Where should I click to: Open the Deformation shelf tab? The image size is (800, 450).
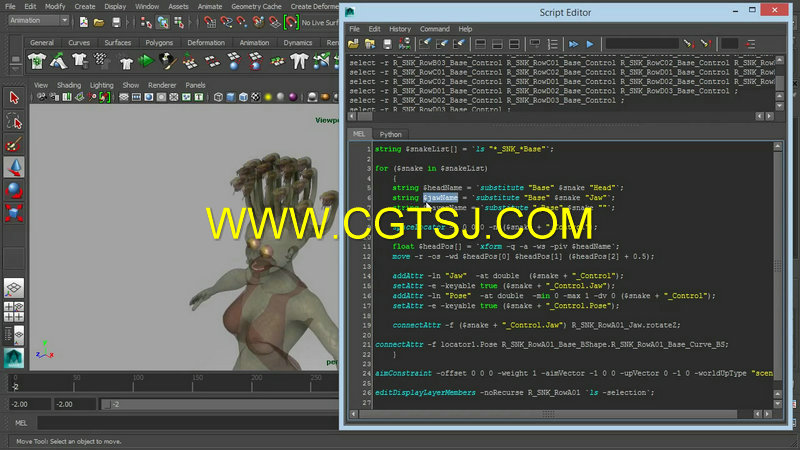[206, 43]
